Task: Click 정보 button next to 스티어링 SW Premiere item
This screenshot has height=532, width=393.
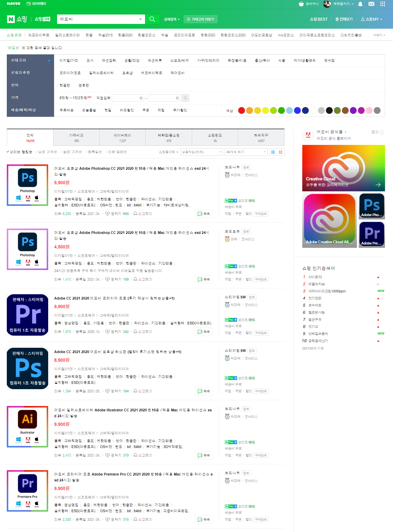Action: pyautogui.click(x=252, y=297)
